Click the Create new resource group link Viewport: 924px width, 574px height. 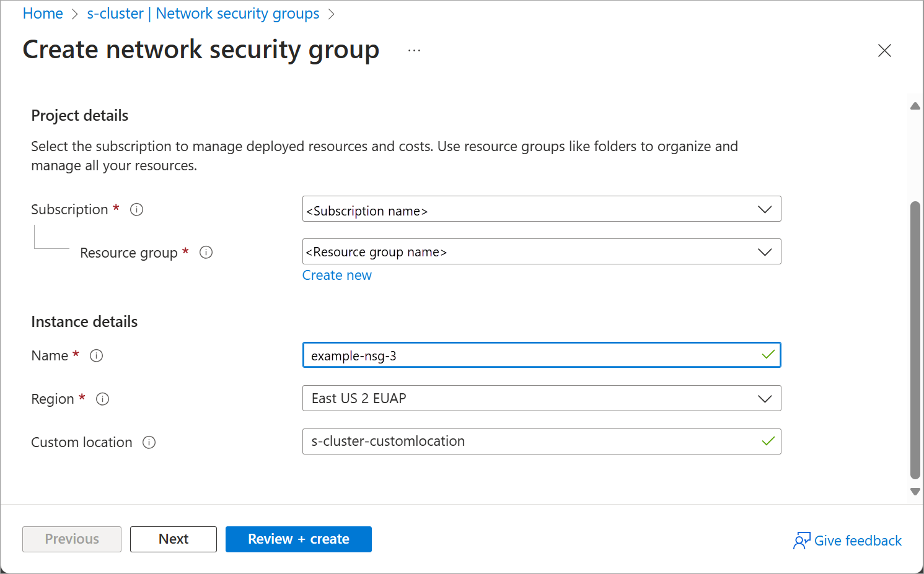[x=337, y=276]
